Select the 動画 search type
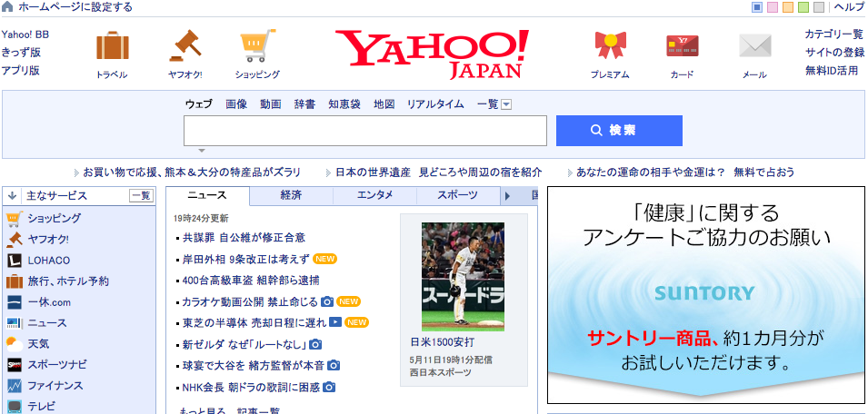 tap(271, 103)
